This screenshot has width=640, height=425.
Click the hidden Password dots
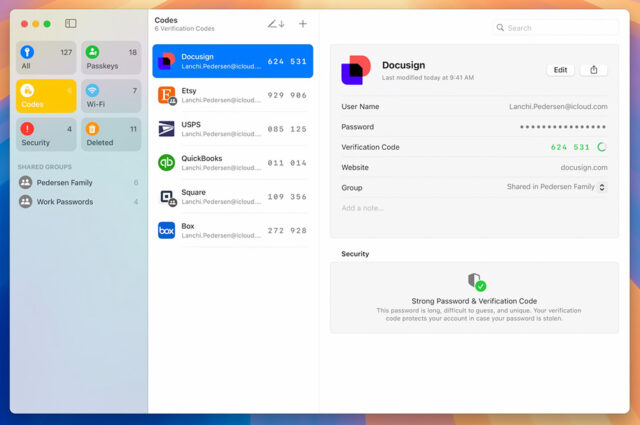(563, 127)
